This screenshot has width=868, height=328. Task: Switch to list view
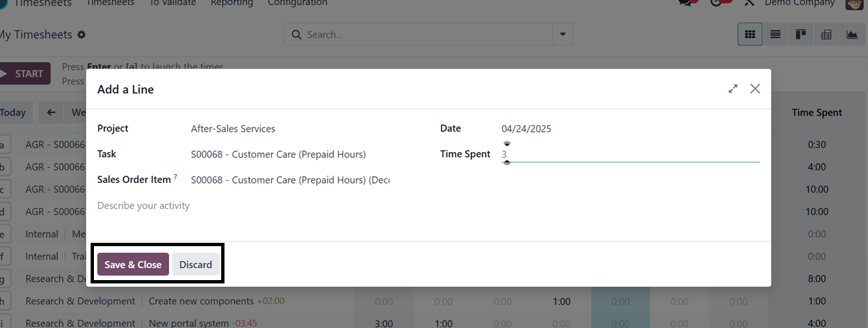[775, 35]
